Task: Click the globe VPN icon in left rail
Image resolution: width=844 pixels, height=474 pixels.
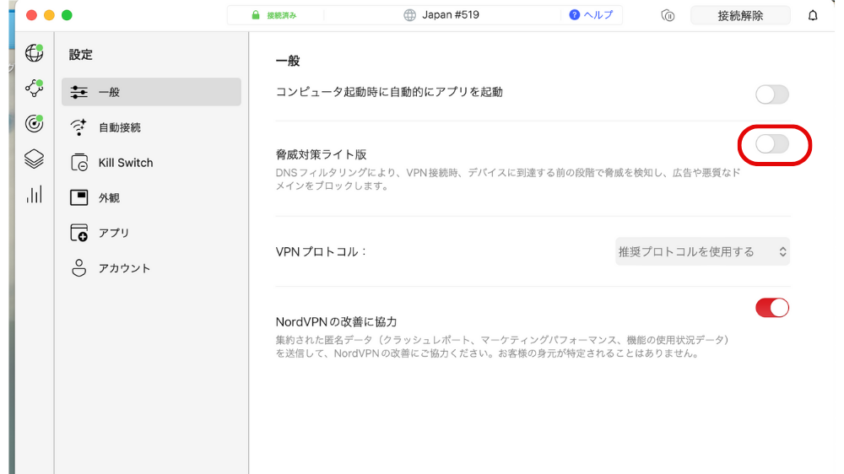Action: coord(33,54)
